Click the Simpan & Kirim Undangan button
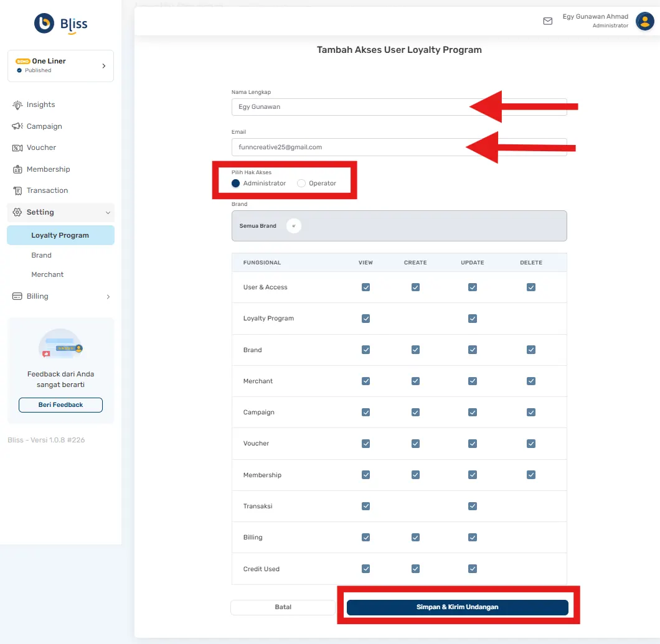660x644 pixels. (457, 607)
